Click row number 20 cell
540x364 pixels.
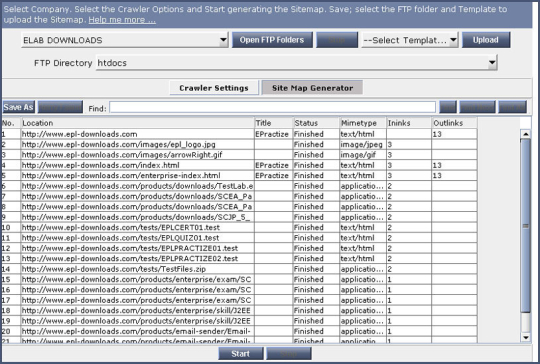(x=11, y=331)
